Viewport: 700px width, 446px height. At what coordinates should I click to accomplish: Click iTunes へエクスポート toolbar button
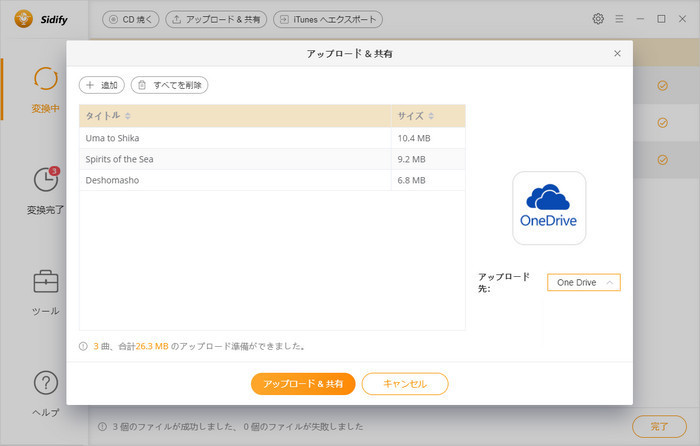(328, 19)
